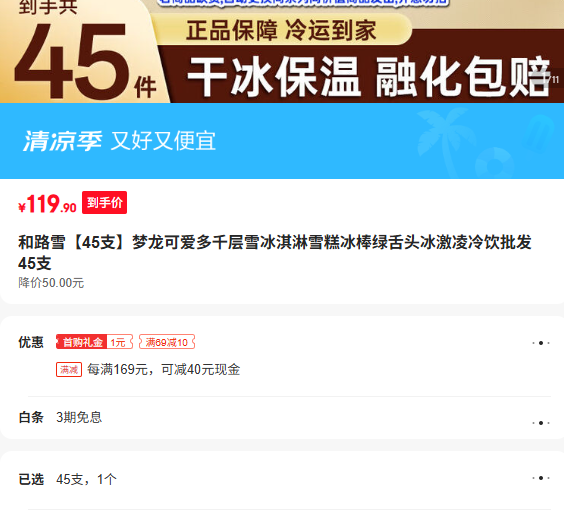Open the 已选 selection three-dot icon

tap(541, 478)
